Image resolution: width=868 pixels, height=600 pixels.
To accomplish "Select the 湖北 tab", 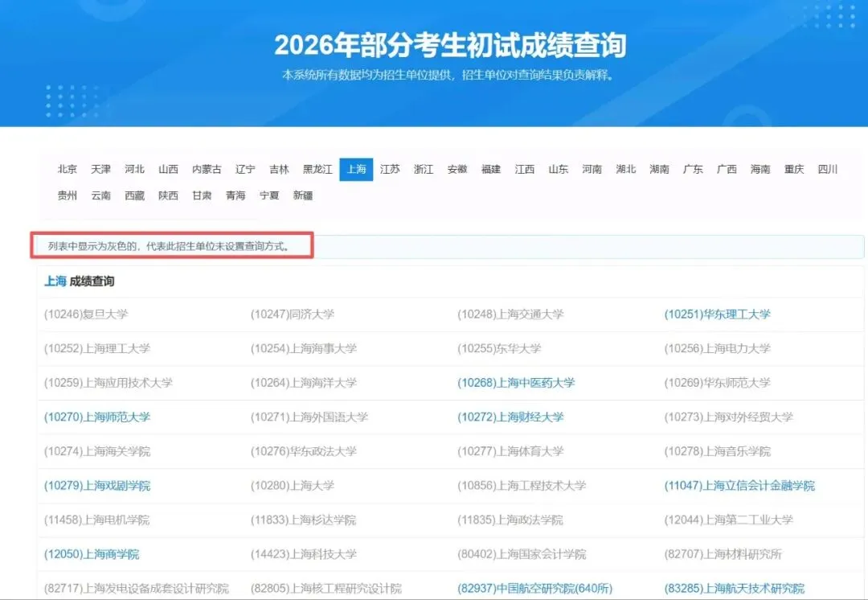I will pyautogui.click(x=626, y=169).
